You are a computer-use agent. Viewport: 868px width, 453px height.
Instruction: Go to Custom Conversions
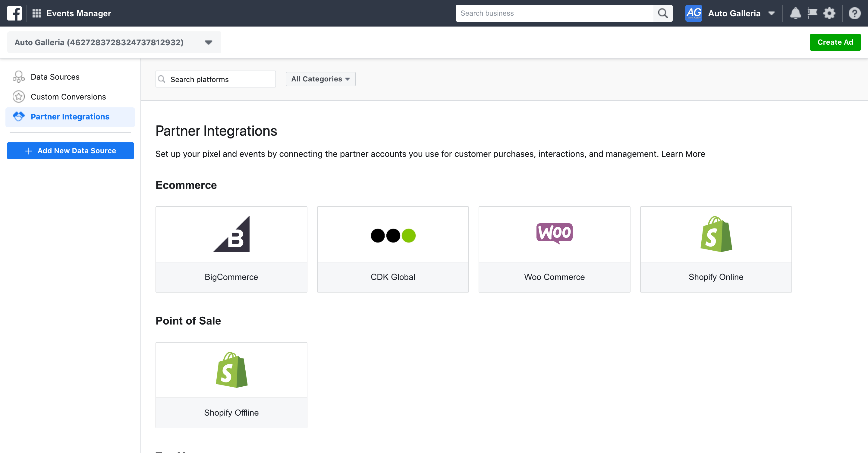pyautogui.click(x=68, y=97)
